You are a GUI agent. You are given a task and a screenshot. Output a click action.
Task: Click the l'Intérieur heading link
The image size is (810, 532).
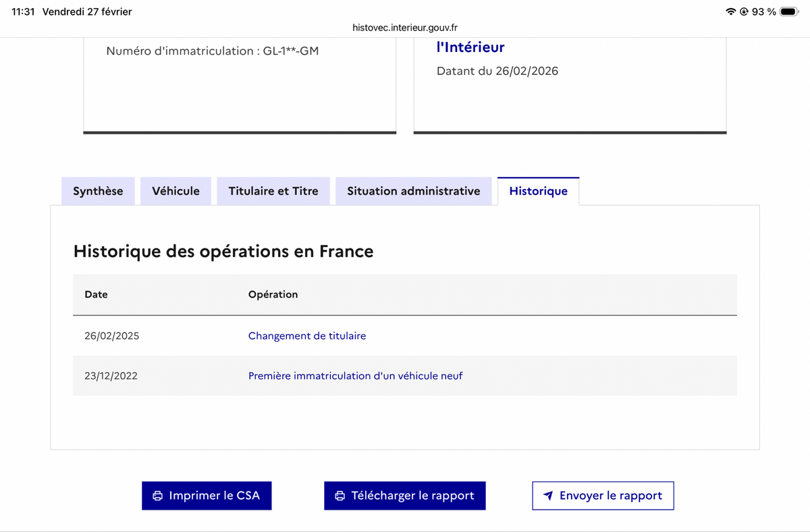(470, 47)
